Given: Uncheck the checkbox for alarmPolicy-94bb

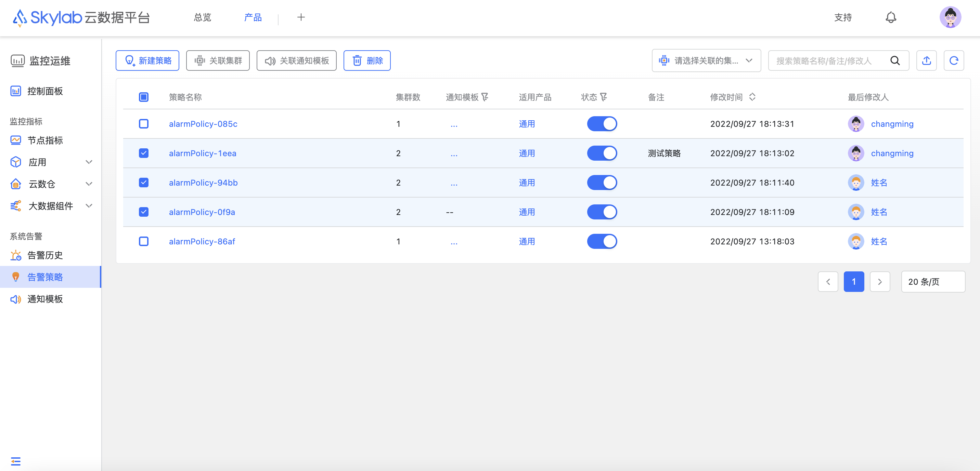Looking at the screenshot, I should (x=143, y=183).
